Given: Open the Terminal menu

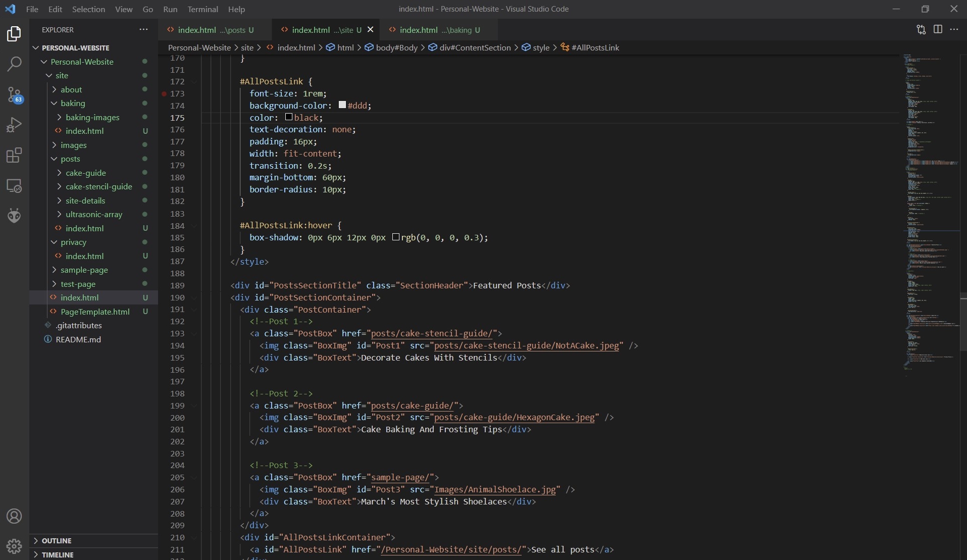Looking at the screenshot, I should point(203,9).
